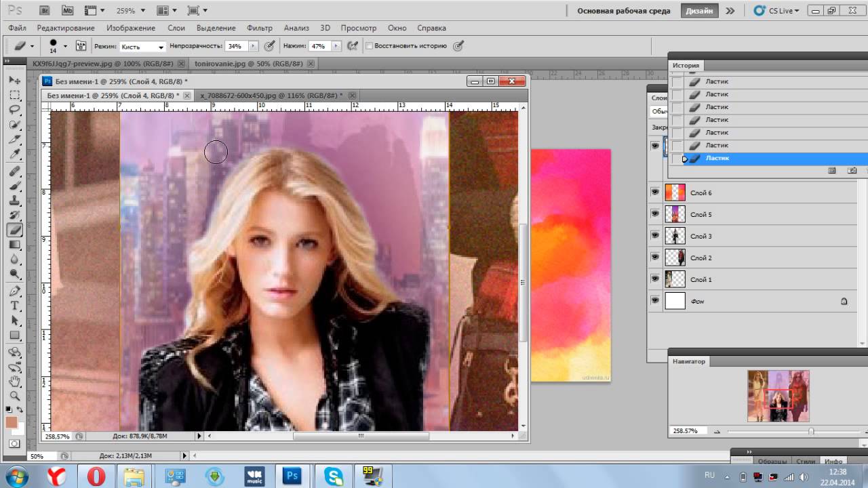The image size is (868, 488).
Task: Open the Изображение menu
Action: click(131, 28)
